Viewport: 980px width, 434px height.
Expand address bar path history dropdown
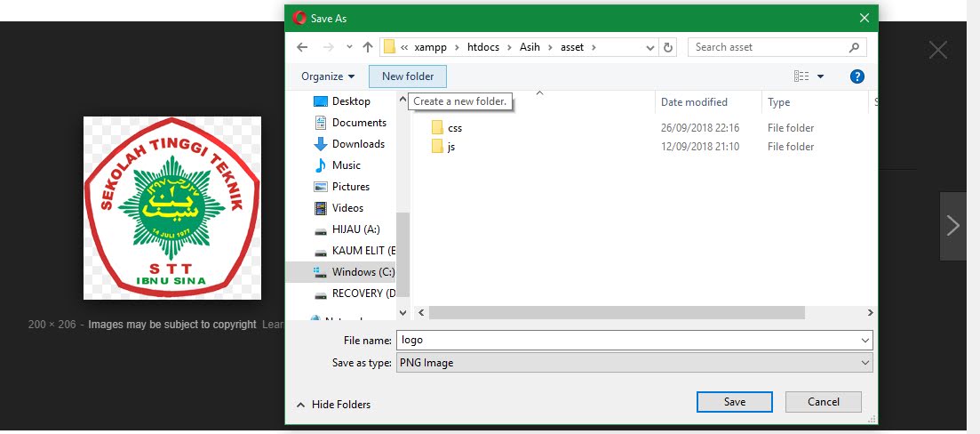[x=650, y=47]
